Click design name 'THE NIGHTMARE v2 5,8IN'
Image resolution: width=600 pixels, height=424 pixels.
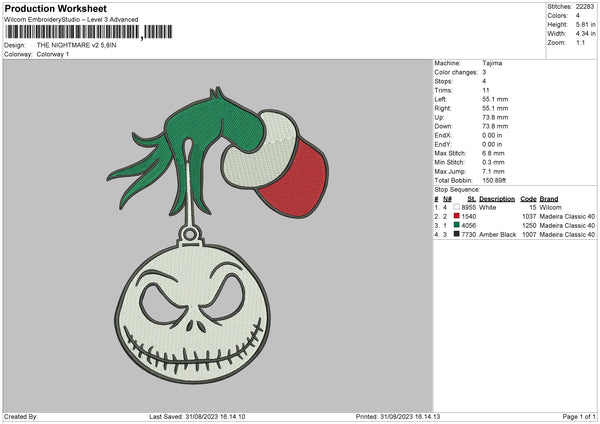coord(77,45)
